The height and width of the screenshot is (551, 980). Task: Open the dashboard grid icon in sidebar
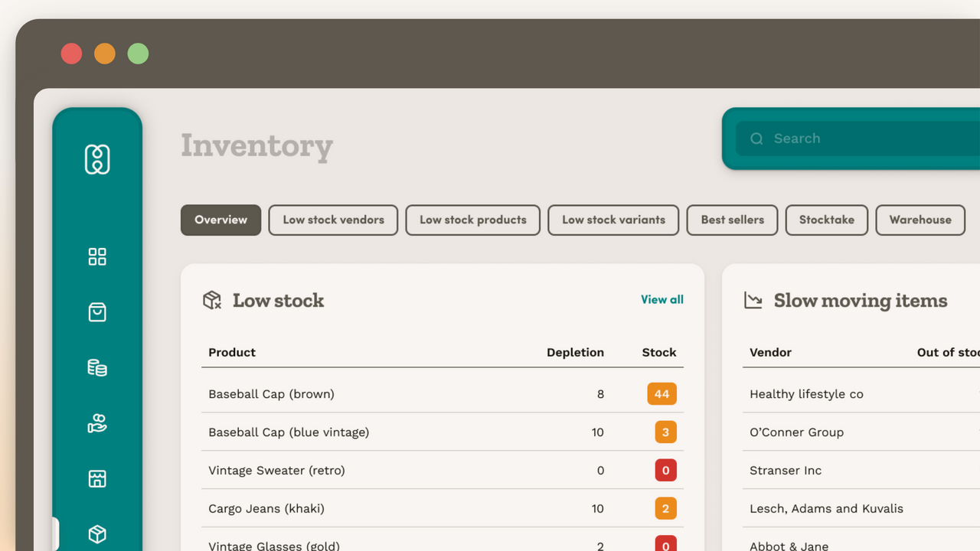tap(97, 257)
